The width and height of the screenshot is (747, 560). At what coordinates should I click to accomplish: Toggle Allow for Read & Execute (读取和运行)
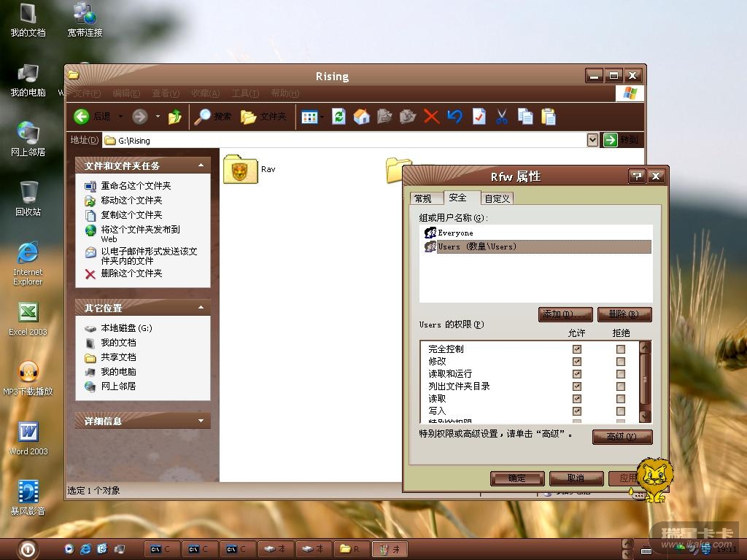(576, 374)
